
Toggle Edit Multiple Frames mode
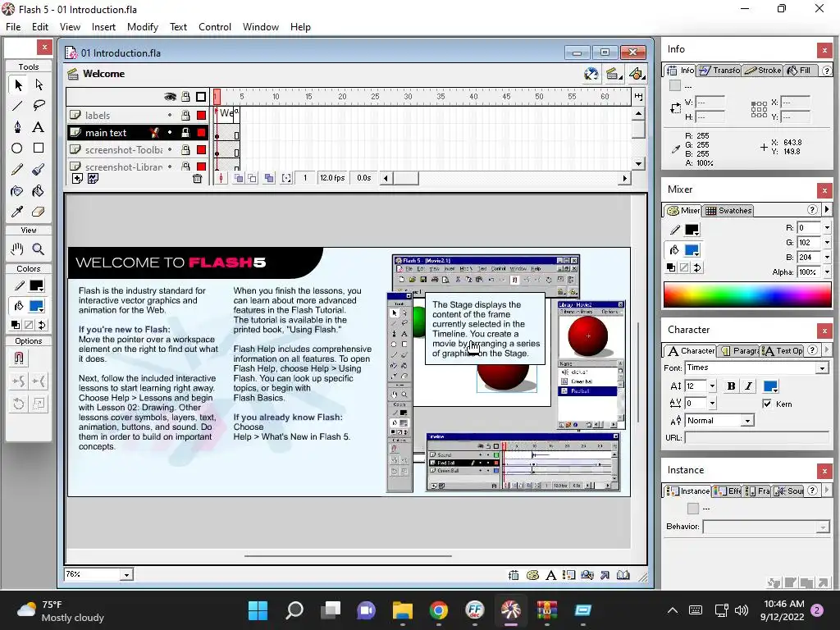coord(269,178)
